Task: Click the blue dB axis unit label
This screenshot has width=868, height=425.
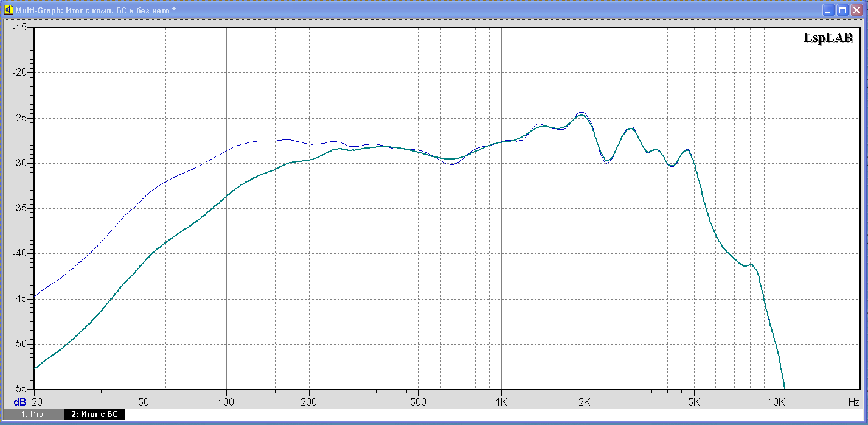Action: tap(19, 402)
